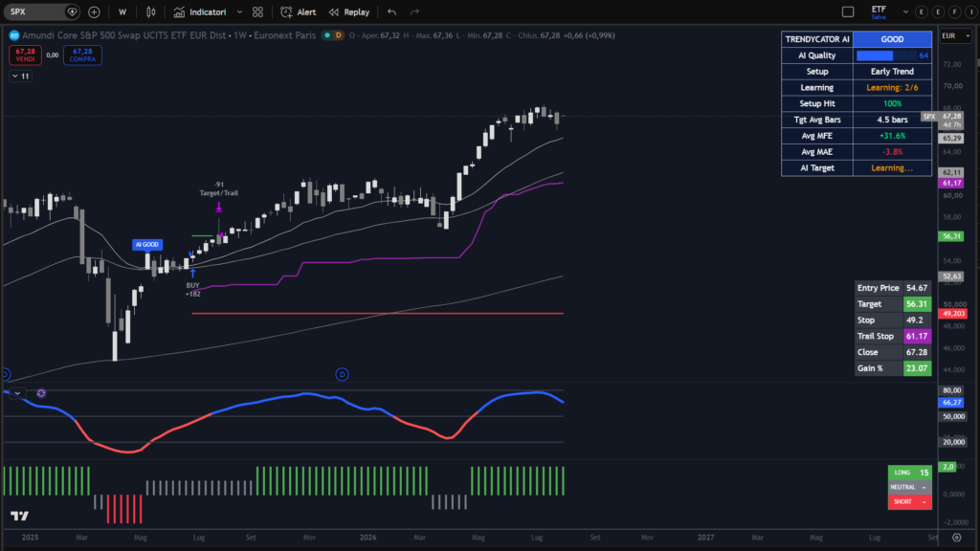The height and width of the screenshot is (551, 980).
Task: Add a symbol to compare with plus icon
Action: point(94,11)
